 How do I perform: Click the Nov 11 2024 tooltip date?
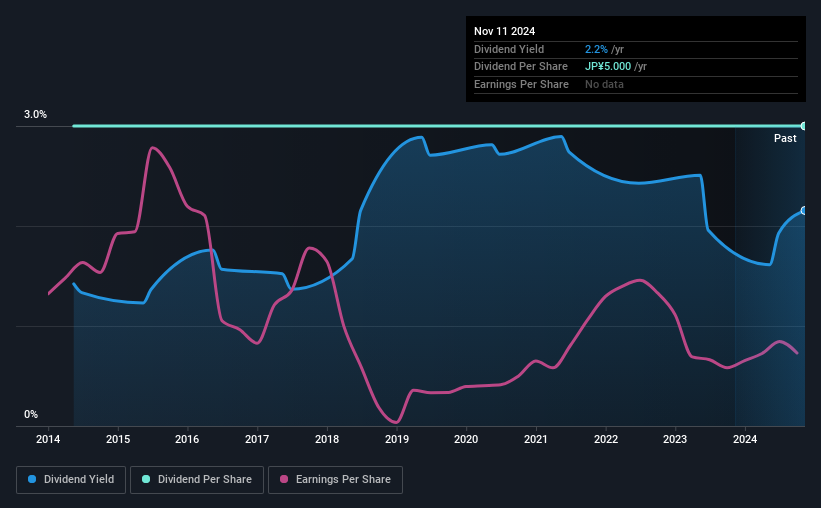504,31
